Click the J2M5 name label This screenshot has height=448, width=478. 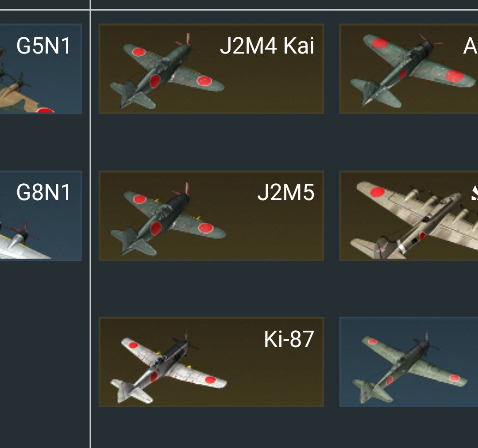click(285, 193)
